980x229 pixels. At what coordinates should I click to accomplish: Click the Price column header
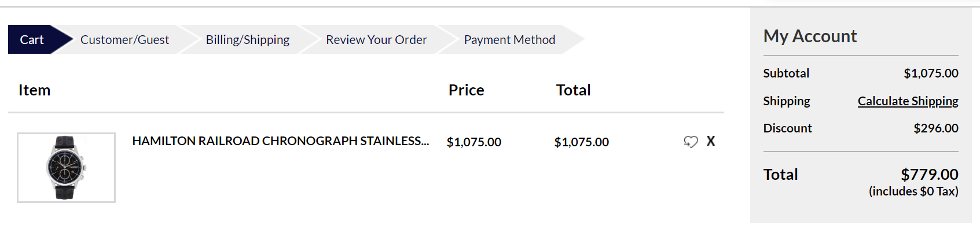[x=466, y=90]
